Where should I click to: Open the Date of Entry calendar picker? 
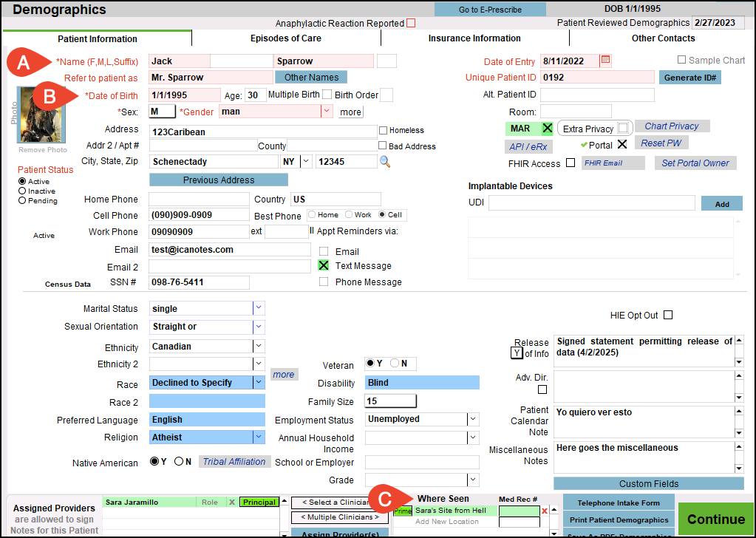(x=605, y=61)
